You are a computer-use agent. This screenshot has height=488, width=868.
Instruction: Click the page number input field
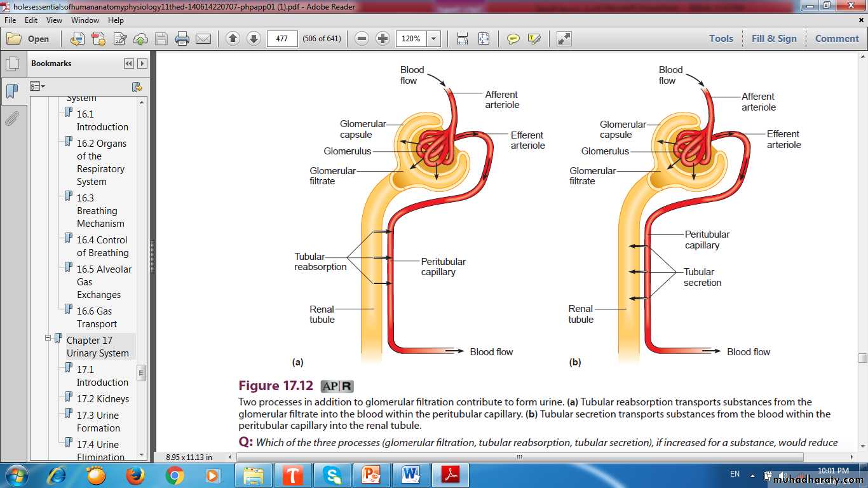pos(282,39)
